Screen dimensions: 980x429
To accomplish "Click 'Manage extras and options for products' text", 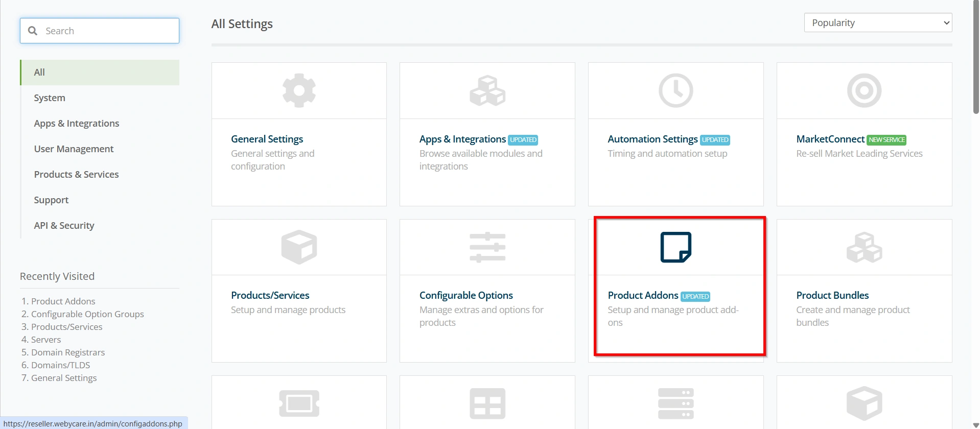I will 481,316.
